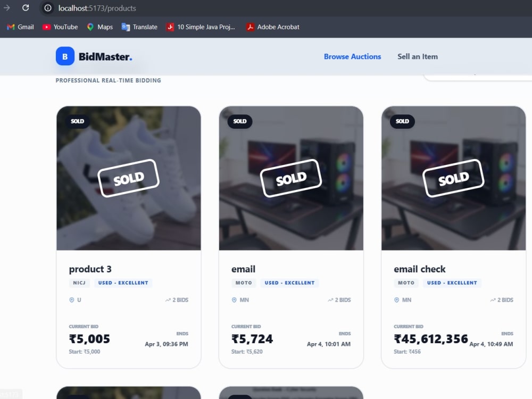Click end time Apr 3, 09:36 PM
532x399 pixels.
(x=166, y=344)
